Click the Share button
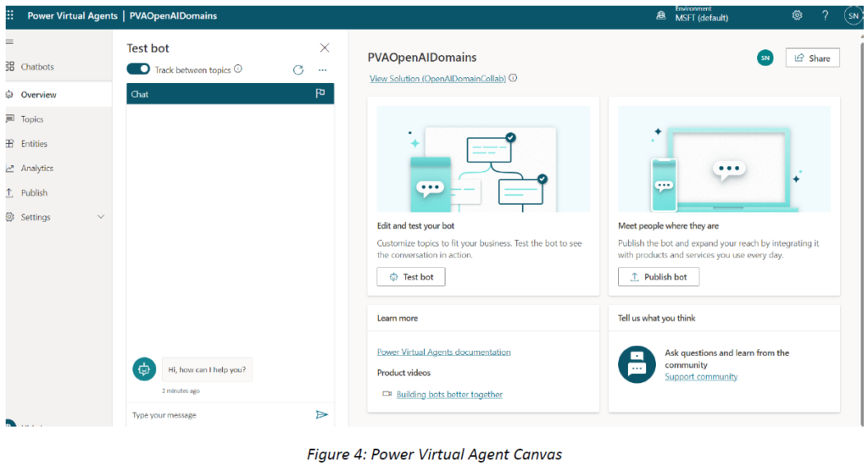 pos(812,58)
